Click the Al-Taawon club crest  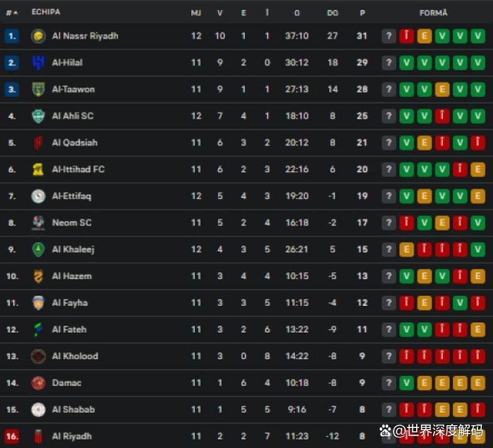(x=38, y=90)
